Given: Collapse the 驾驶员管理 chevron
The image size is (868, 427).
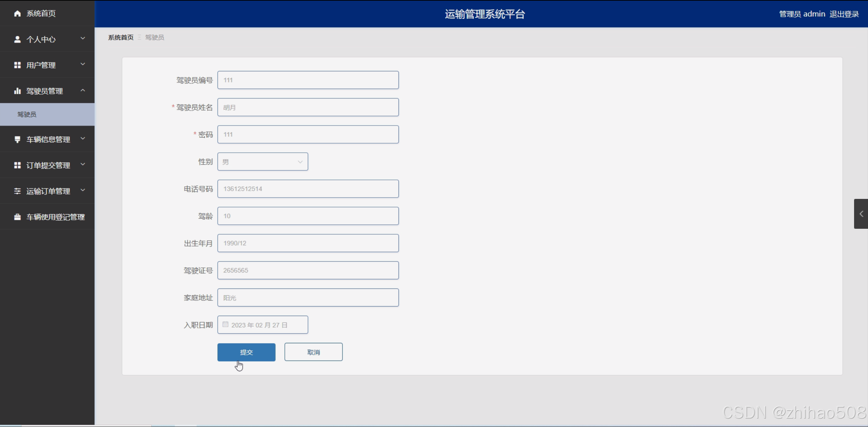Looking at the screenshot, I should coord(83,90).
